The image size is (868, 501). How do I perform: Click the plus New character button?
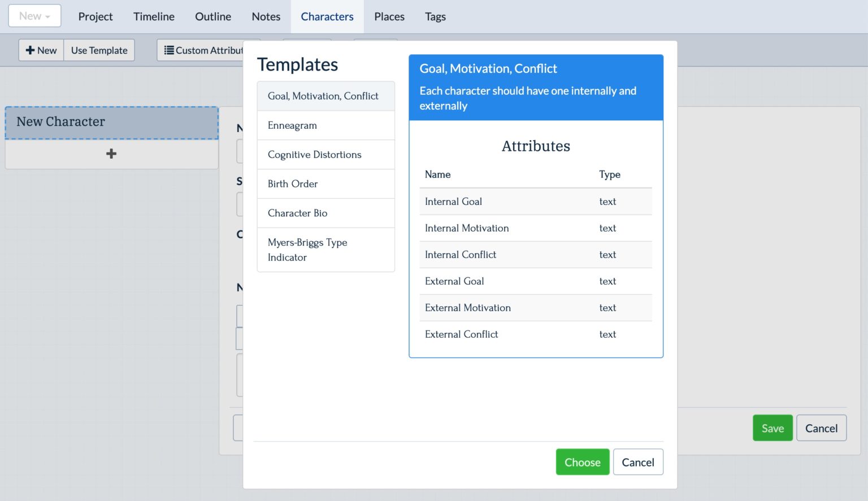pos(41,50)
